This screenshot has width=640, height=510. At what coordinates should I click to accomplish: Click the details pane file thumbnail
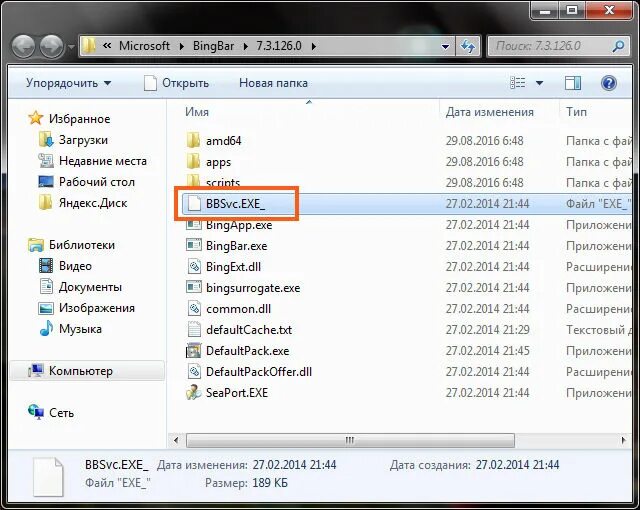click(x=48, y=477)
